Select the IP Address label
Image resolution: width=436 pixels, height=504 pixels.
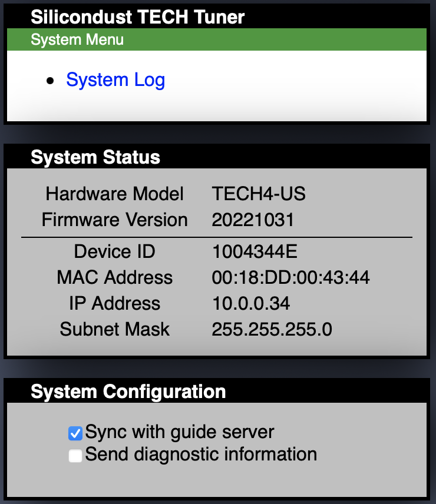point(115,303)
